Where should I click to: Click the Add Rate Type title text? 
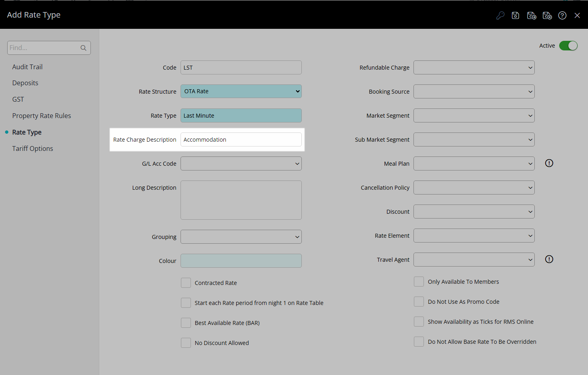(34, 15)
